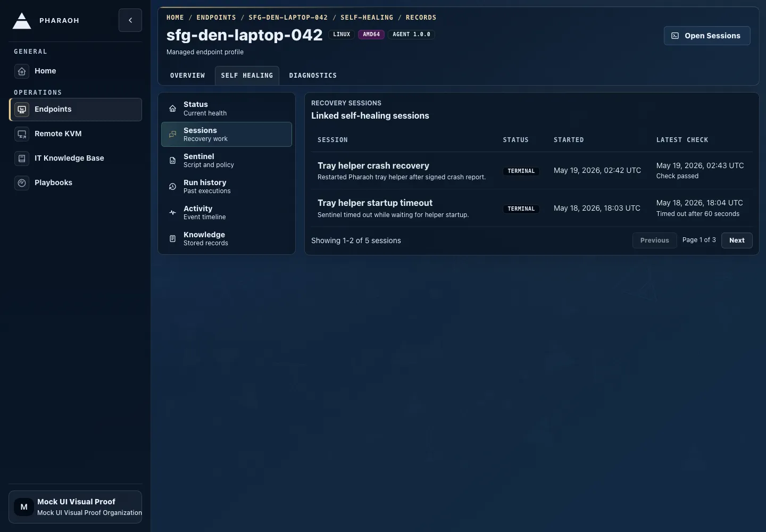Viewport: 766px width, 532px height.
Task: Select the Self Healing tab
Action: (247, 76)
